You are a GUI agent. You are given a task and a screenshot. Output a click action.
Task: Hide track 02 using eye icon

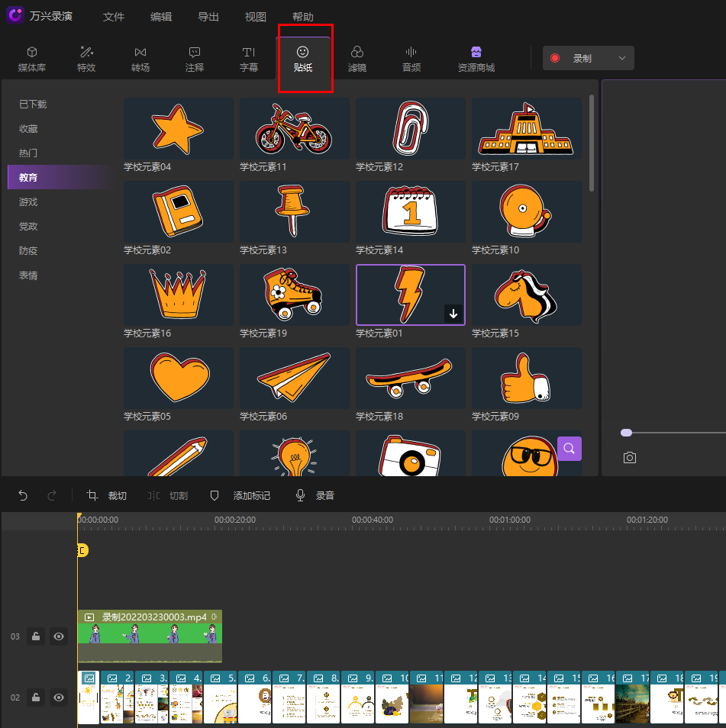pos(59,697)
